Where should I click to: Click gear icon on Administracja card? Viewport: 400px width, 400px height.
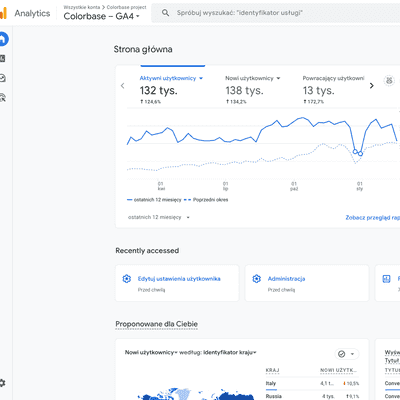pyautogui.click(x=256, y=279)
